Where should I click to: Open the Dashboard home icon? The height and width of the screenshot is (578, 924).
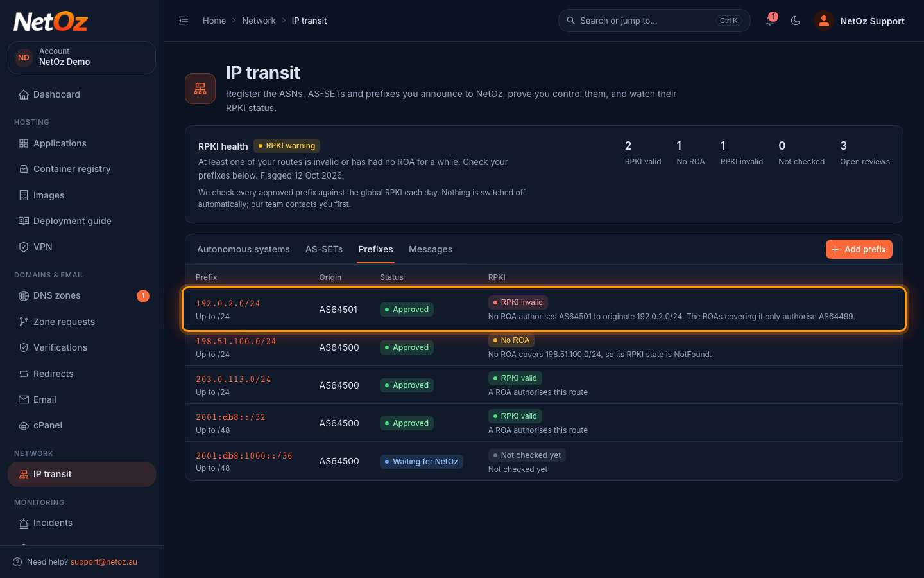pyautogui.click(x=24, y=94)
